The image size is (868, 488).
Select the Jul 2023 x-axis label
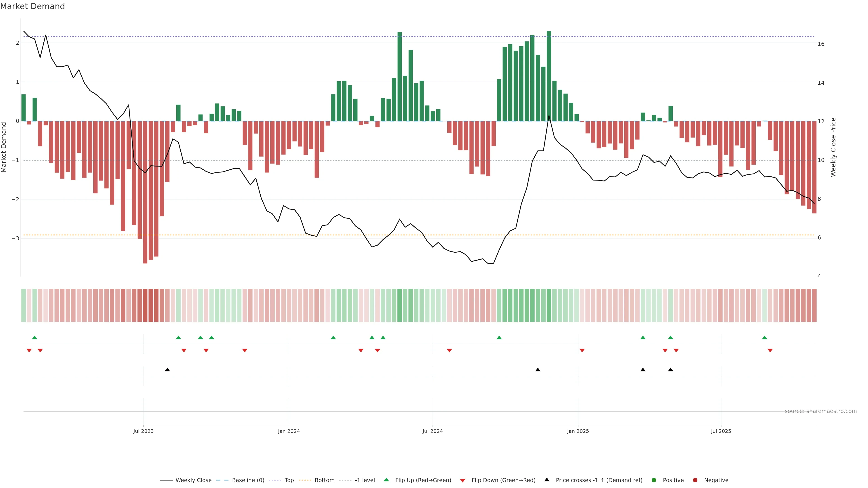pyautogui.click(x=143, y=432)
